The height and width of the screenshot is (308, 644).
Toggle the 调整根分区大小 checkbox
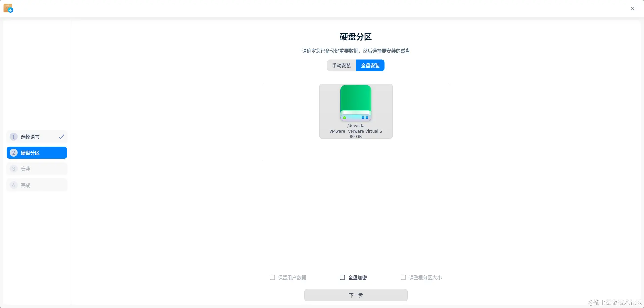(403, 277)
